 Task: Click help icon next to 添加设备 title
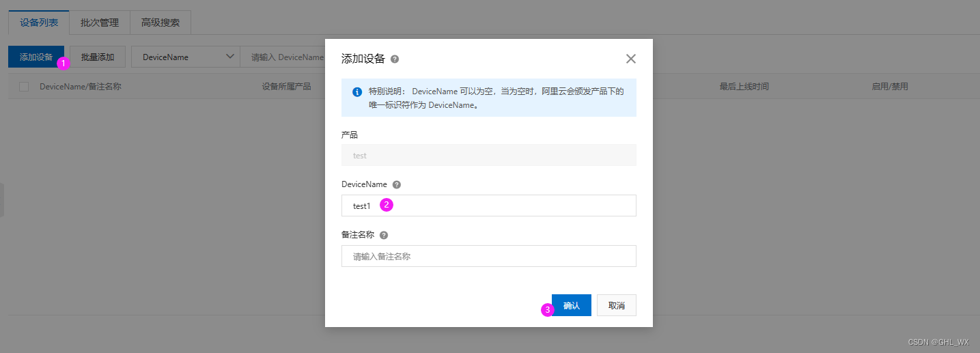tap(395, 59)
